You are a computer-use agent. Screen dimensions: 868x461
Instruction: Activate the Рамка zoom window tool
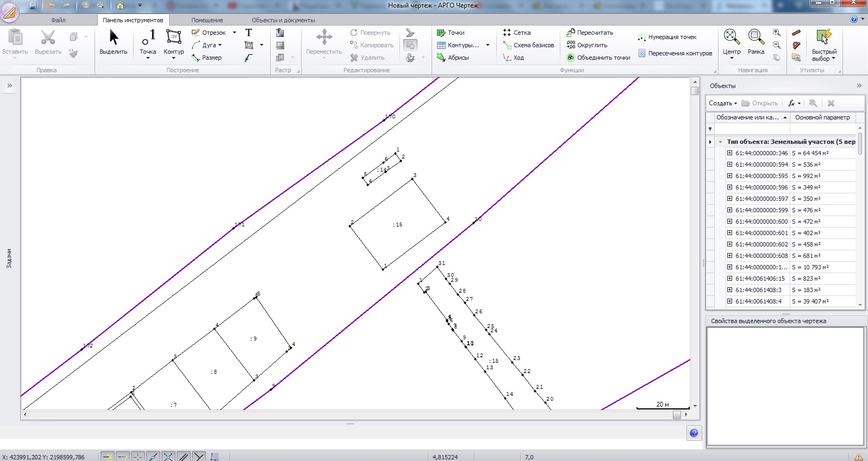coord(755,42)
